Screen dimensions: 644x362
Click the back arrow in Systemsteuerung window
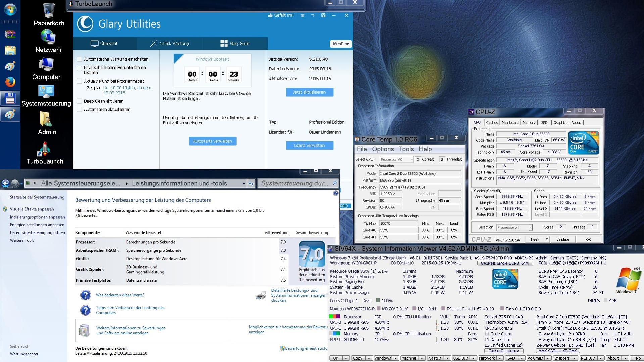point(5,183)
